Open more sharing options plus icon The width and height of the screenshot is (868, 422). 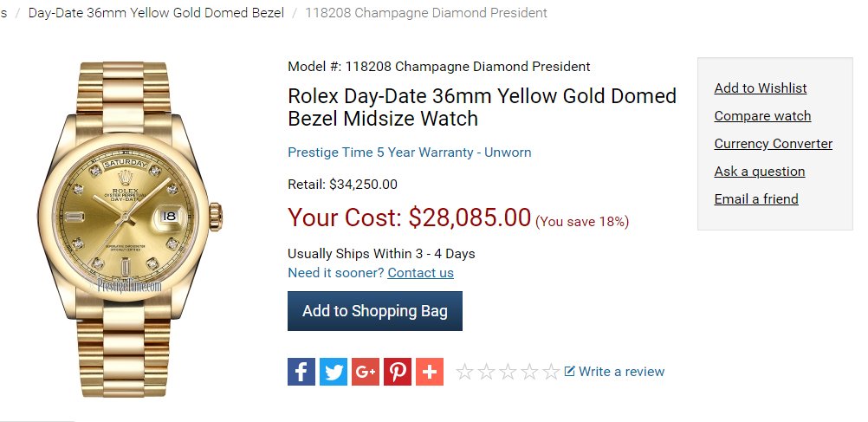[430, 372]
